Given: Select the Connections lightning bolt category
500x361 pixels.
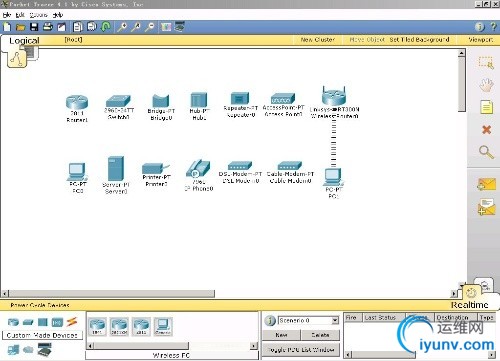Looking at the screenshot, I should pos(72,322).
